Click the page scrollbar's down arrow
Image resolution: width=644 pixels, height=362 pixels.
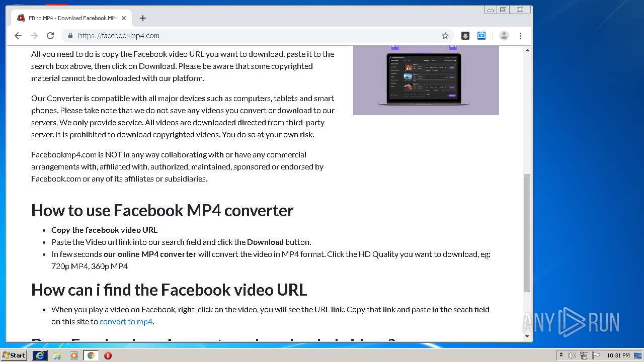[x=527, y=336]
